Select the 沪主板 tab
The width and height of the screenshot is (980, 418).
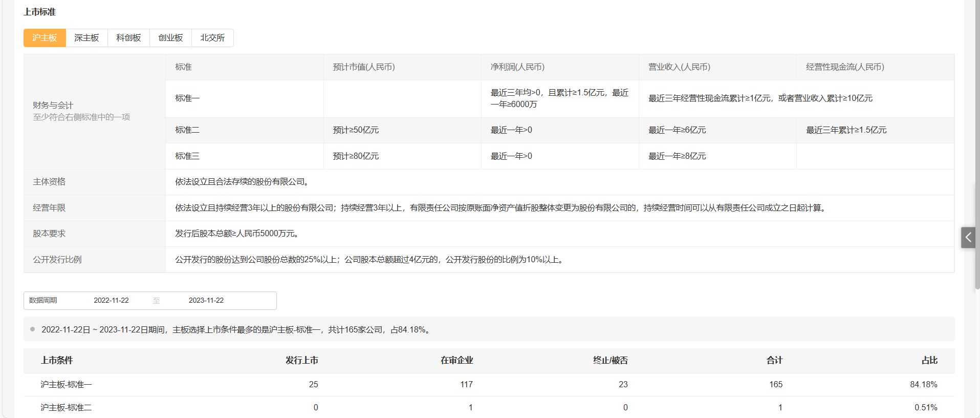45,38
